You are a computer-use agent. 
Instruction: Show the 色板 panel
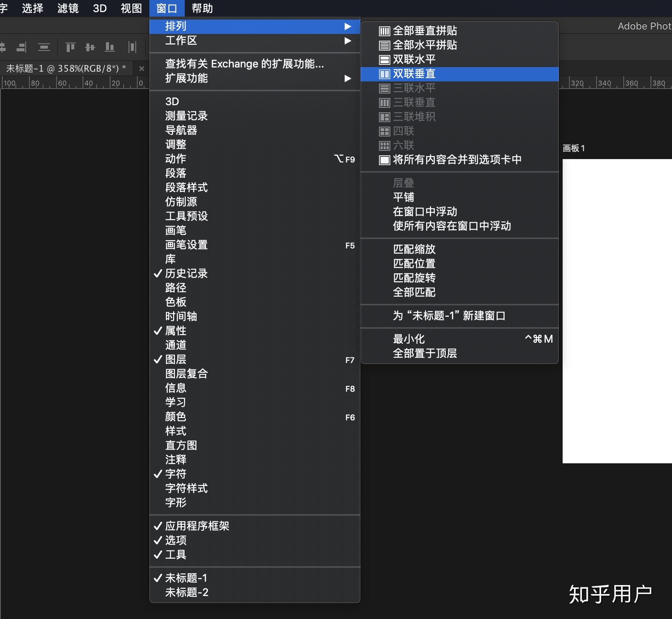[255, 302]
